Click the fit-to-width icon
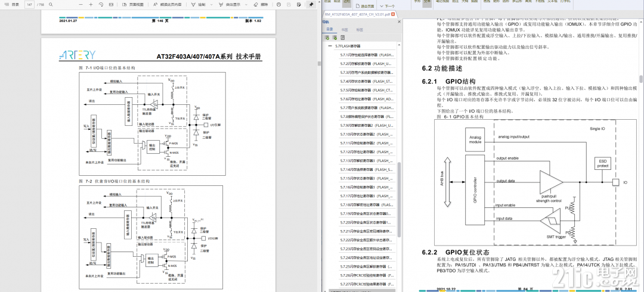Viewport: 644px width, 292px height. (112, 5)
